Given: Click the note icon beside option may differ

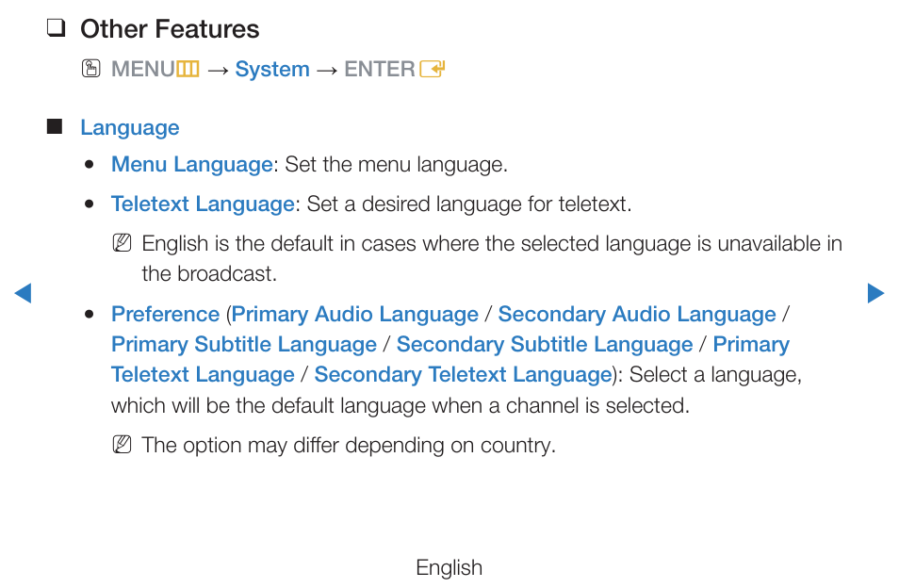Looking at the screenshot, I should [x=123, y=445].
